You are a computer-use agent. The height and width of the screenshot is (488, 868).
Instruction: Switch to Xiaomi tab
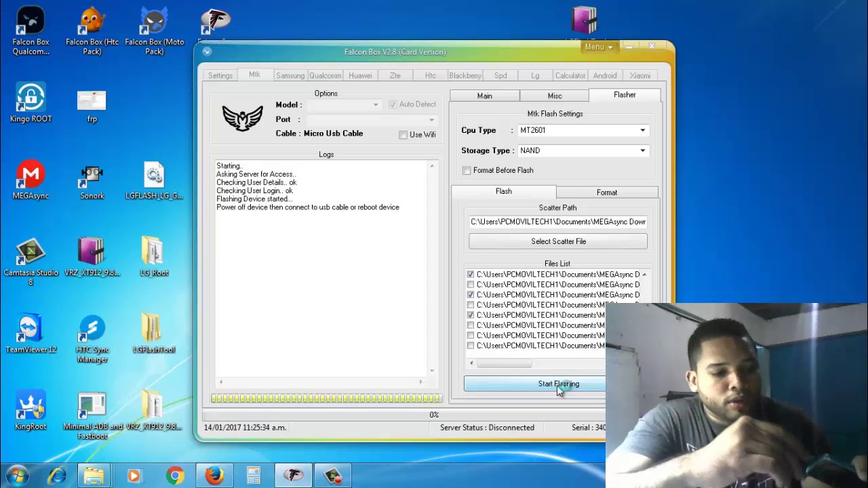640,75
